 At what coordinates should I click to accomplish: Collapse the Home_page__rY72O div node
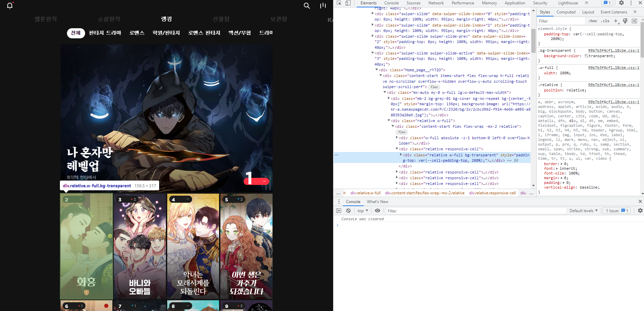(377, 70)
